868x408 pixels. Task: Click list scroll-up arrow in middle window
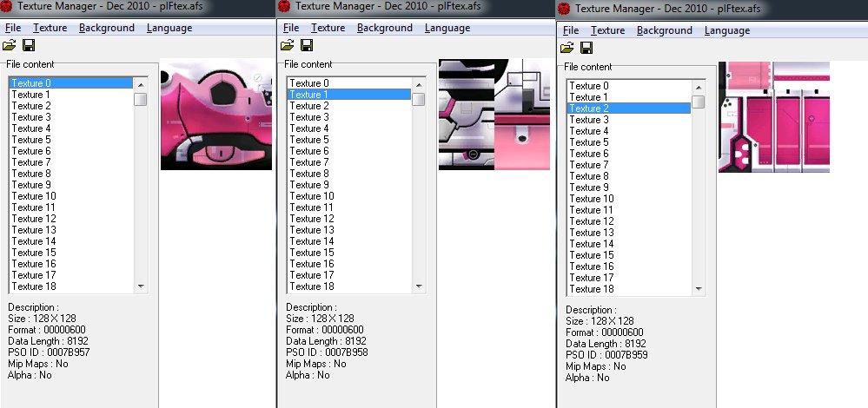point(419,84)
